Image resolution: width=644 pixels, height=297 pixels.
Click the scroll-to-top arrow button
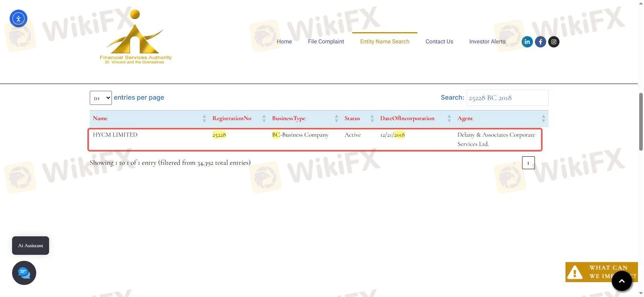(622, 281)
